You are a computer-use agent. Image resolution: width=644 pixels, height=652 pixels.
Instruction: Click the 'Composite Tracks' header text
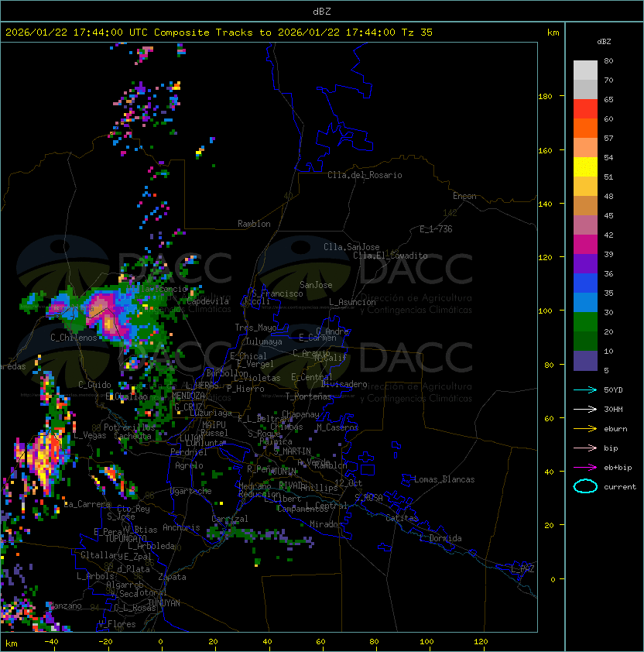click(204, 33)
